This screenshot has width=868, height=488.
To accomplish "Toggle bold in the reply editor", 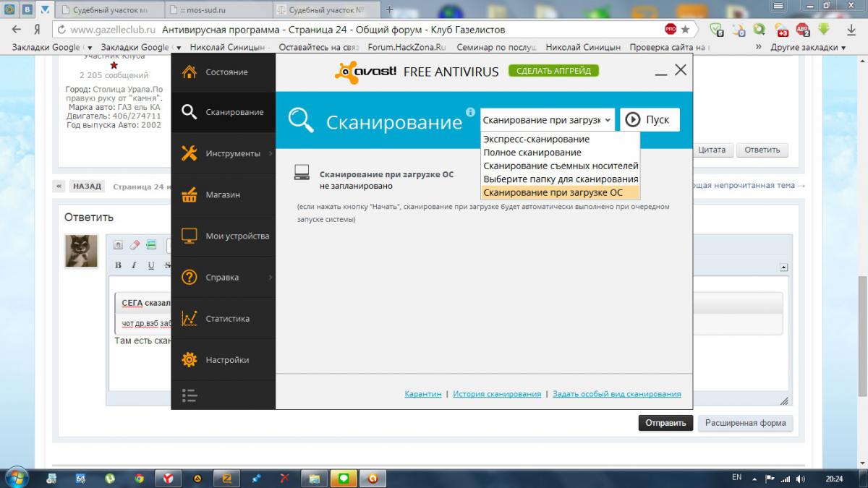I will coord(118,265).
